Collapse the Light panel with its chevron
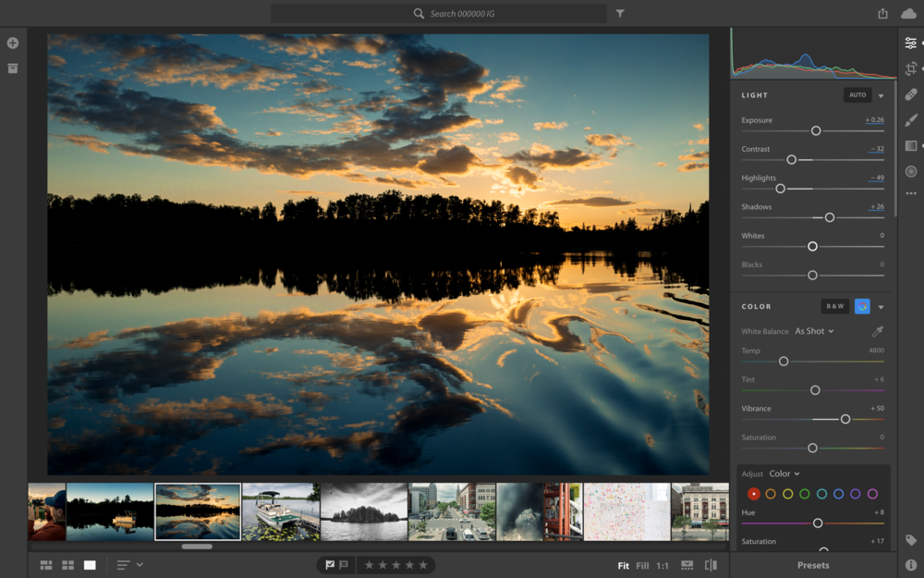The width and height of the screenshot is (924, 578). click(x=881, y=94)
